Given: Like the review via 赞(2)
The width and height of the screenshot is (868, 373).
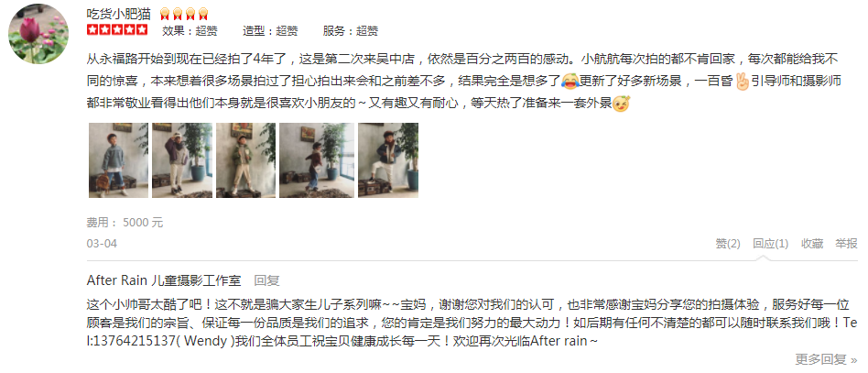Looking at the screenshot, I should (727, 243).
